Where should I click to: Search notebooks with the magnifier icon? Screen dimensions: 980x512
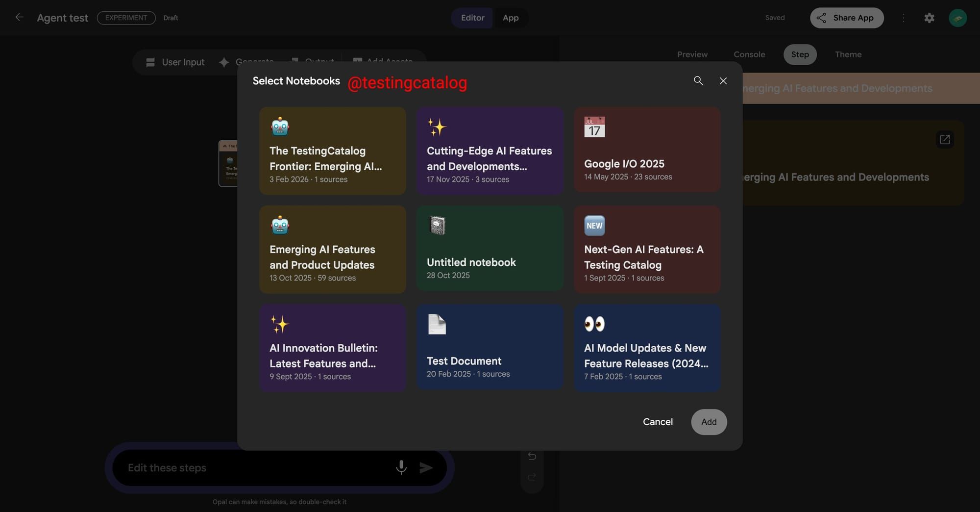pyautogui.click(x=698, y=80)
